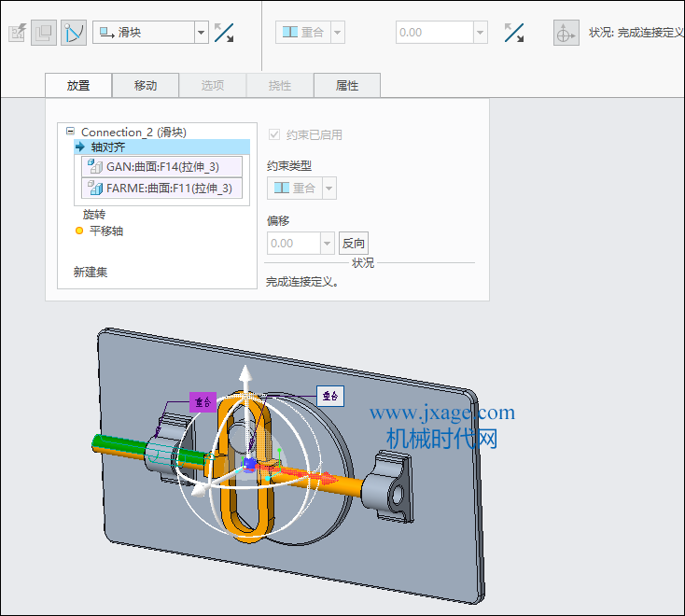Screen dimensions: 685x616
Task: Click the gray bracket on the right of the plate
Action: [x=389, y=487]
